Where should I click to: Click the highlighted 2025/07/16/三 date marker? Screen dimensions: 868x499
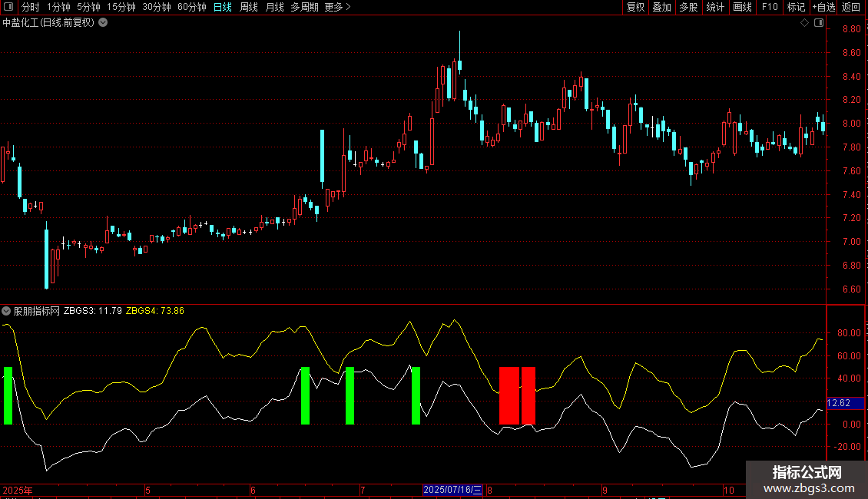pos(452,490)
